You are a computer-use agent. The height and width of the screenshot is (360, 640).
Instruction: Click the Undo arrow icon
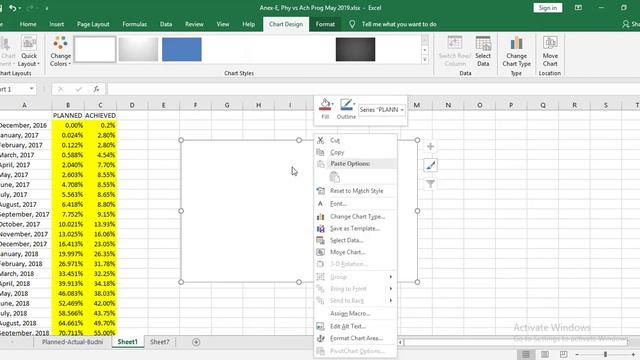[x=12, y=8]
